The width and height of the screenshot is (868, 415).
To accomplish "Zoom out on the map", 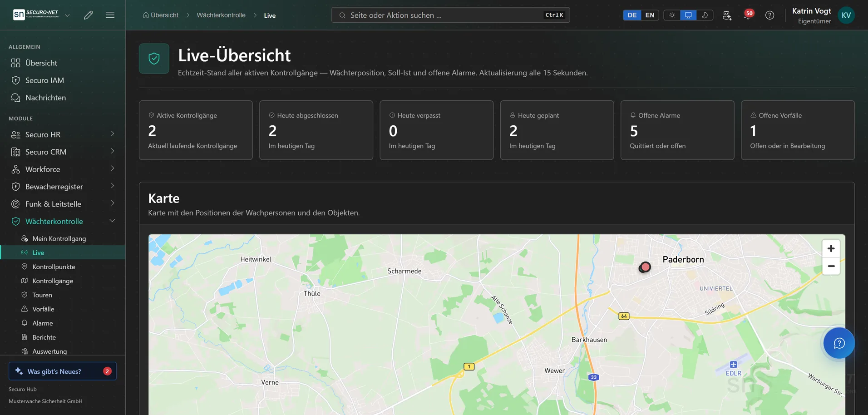I will click(831, 266).
